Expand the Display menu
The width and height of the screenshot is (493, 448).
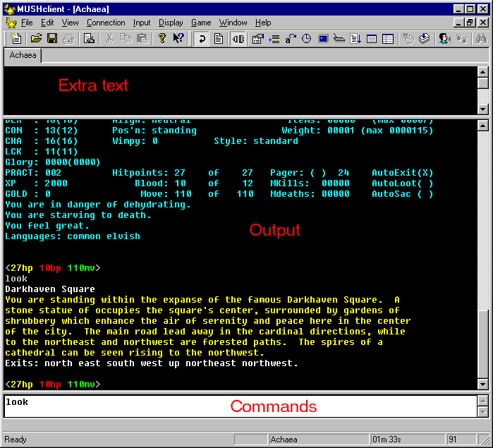(171, 23)
